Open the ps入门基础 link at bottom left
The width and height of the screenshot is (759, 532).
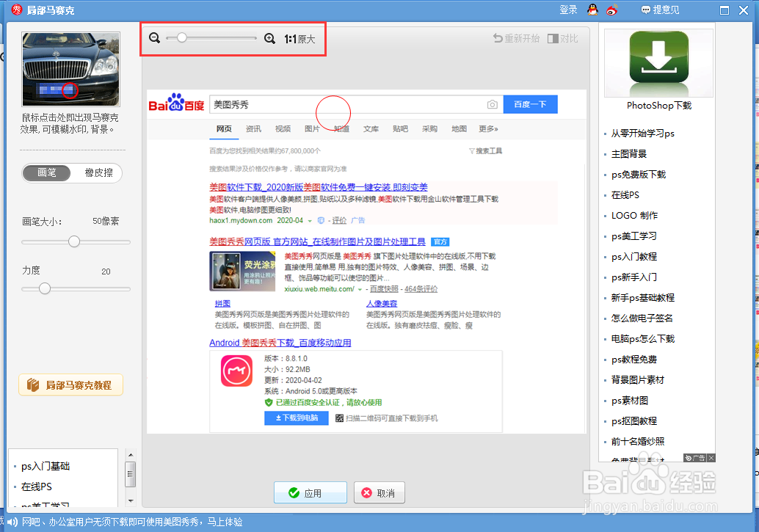click(46, 466)
